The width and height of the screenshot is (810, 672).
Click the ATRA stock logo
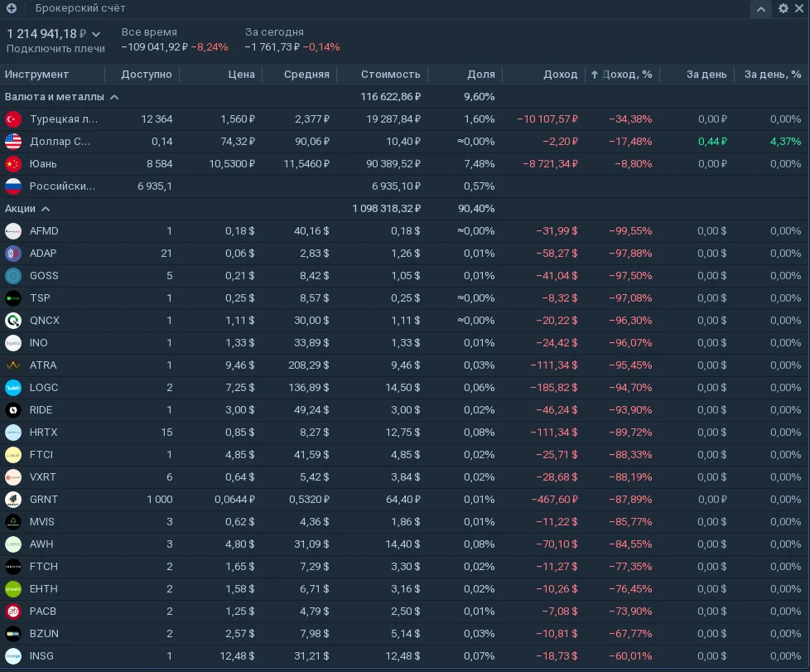pos(13,365)
